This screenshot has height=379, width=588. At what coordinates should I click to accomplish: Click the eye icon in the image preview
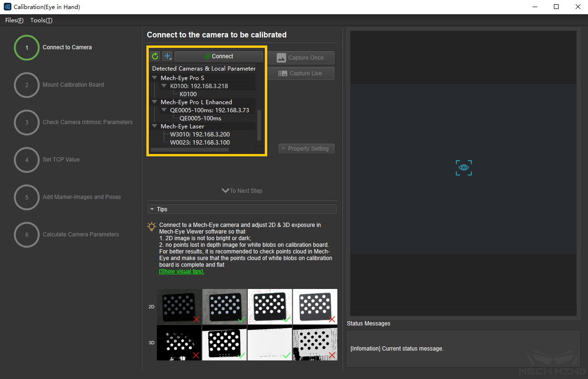click(464, 168)
